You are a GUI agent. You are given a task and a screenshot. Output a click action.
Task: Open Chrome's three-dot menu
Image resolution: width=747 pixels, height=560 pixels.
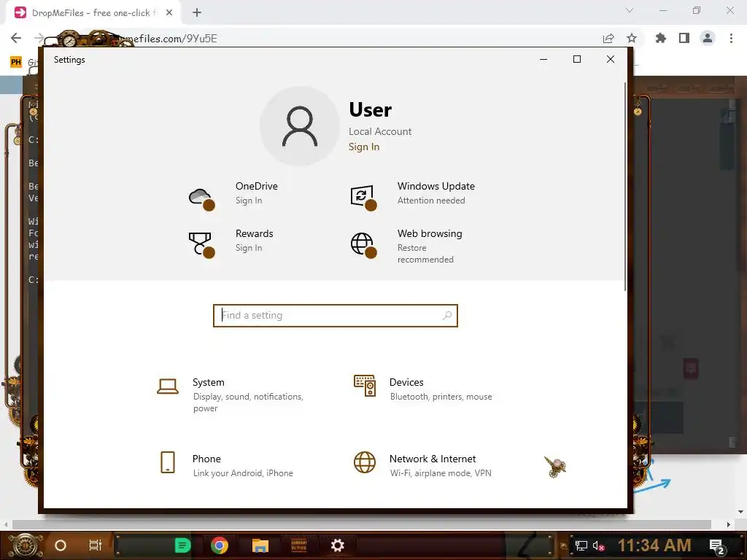(x=731, y=38)
